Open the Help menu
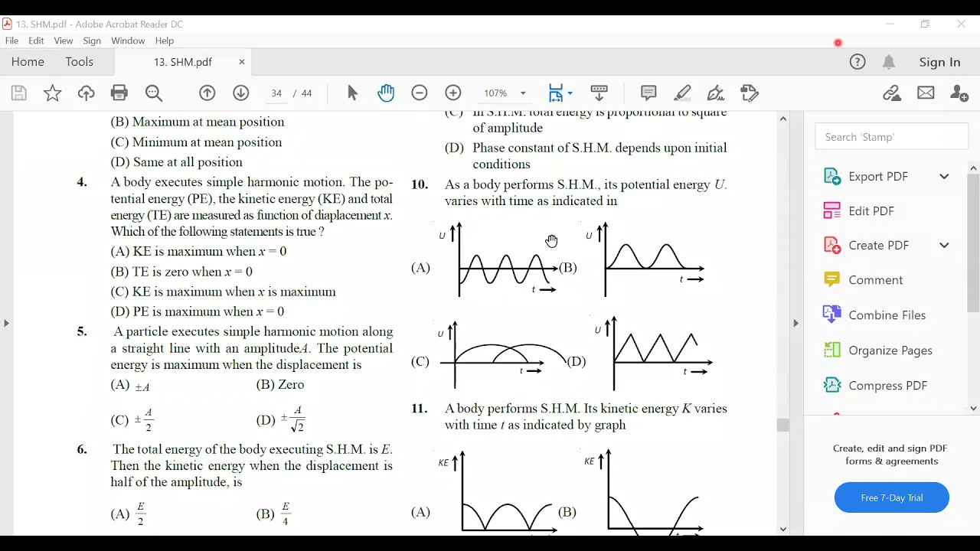Image resolution: width=980 pixels, height=551 pixels. 165,41
